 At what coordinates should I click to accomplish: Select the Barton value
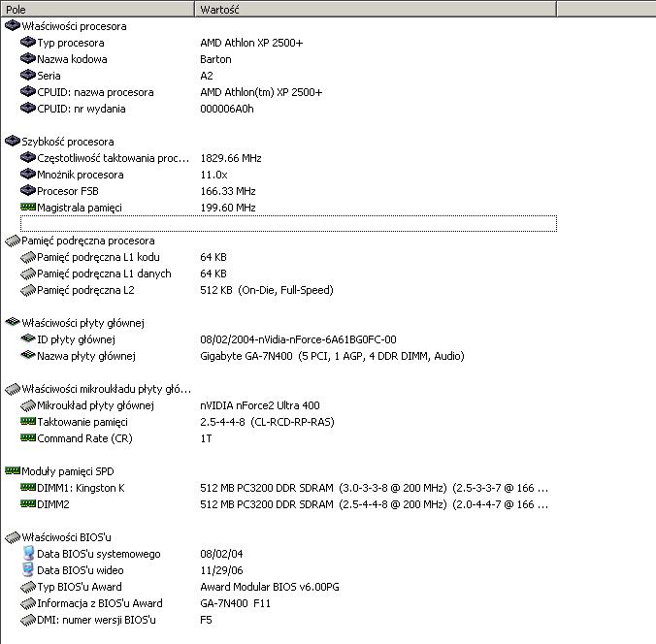point(215,59)
